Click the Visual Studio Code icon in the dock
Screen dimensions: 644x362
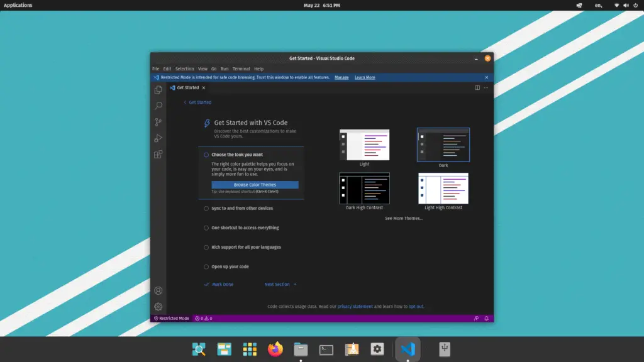click(408, 349)
